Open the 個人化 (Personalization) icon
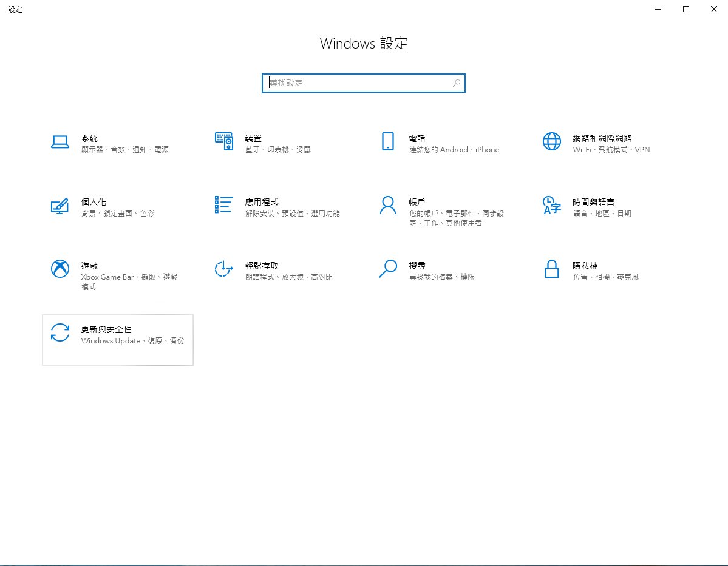Viewport: 728px width, 566px height. pyautogui.click(x=60, y=206)
